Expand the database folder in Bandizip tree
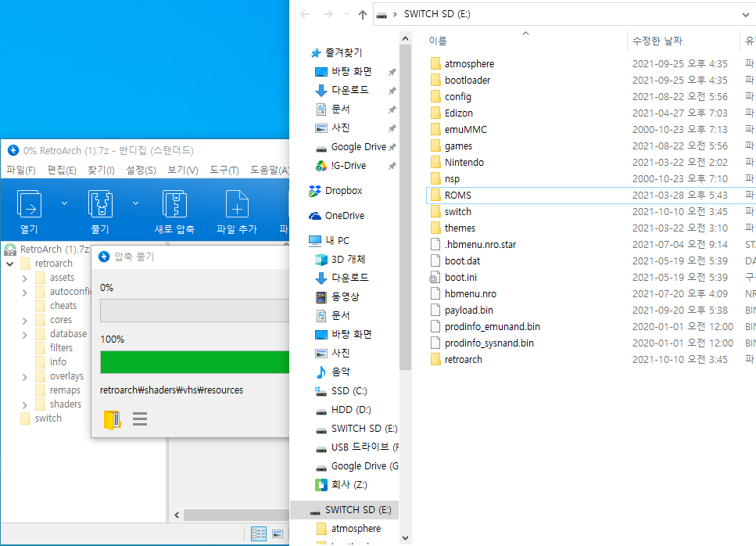Image resolution: width=756 pixels, height=546 pixels. pyautogui.click(x=24, y=335)
